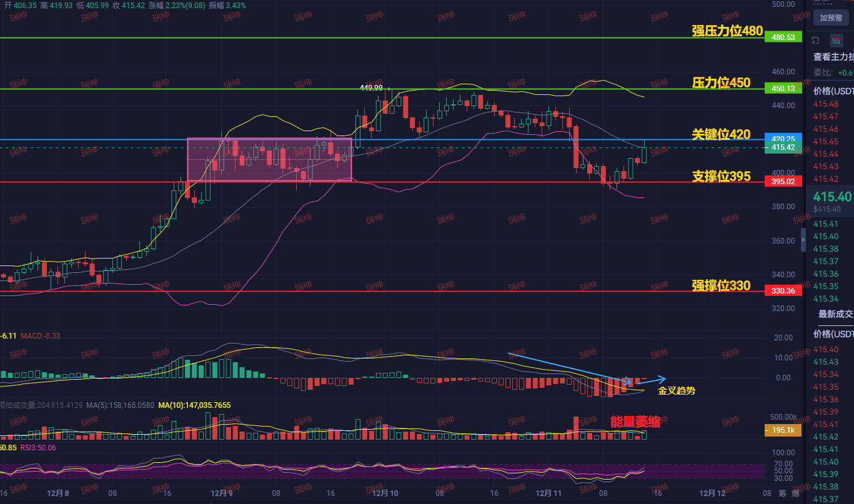The width and height of the screenshot is (854, 504).
Task: Click the 筹 chip distribution button
Action: click(782, 493)
